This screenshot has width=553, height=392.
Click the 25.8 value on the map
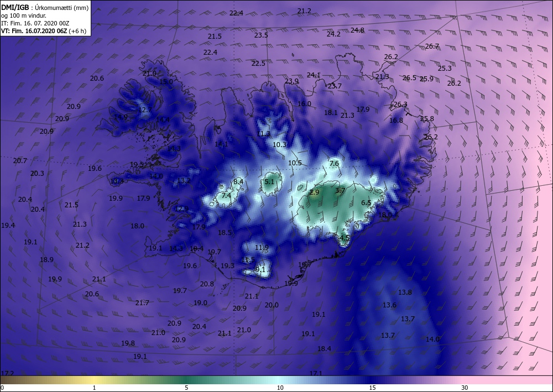point(427,119)
